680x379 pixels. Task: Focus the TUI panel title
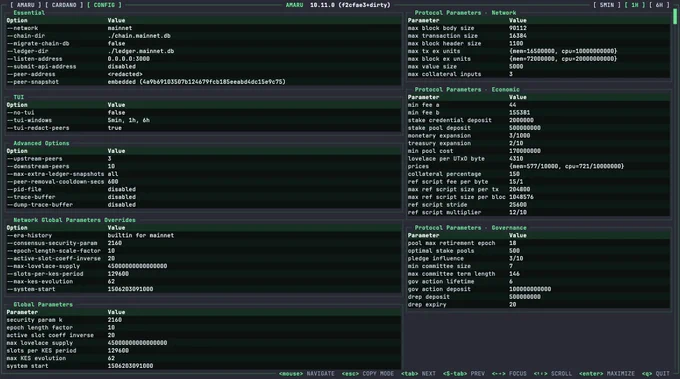(x=19, y=97)
